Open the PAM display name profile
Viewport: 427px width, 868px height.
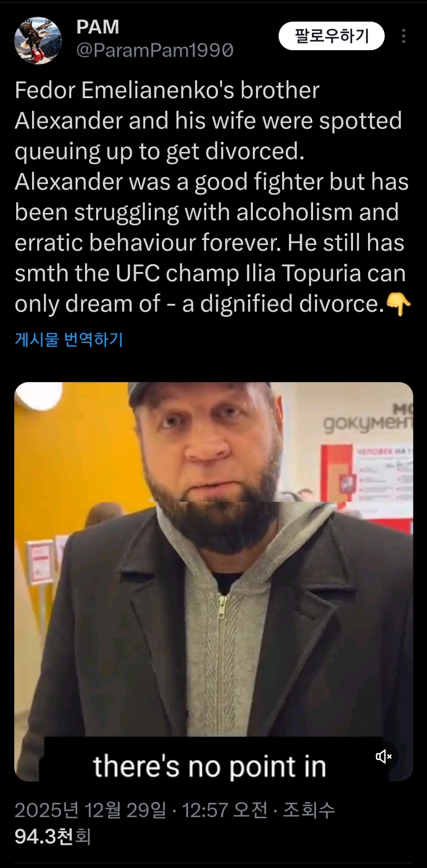(x=98, y=27)
